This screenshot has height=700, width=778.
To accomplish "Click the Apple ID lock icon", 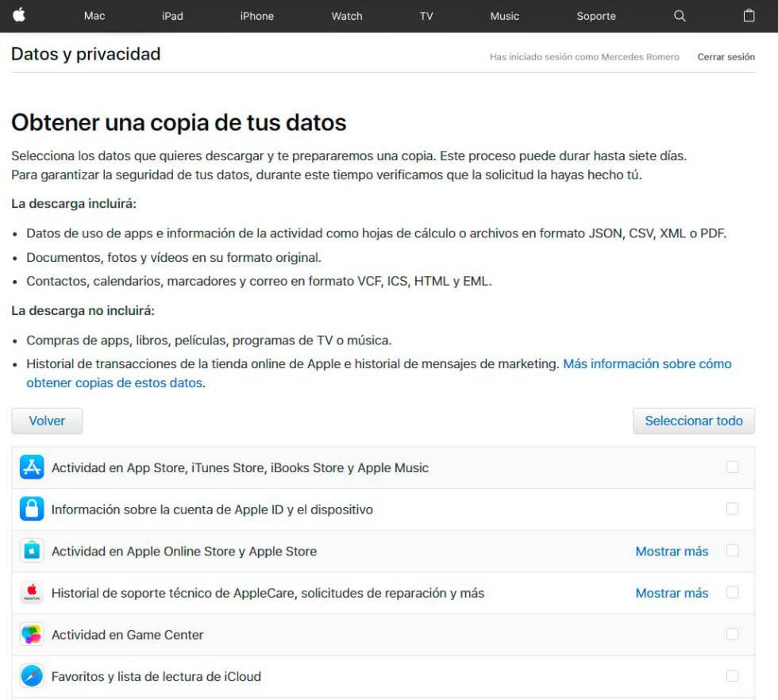I will (32, 509).
